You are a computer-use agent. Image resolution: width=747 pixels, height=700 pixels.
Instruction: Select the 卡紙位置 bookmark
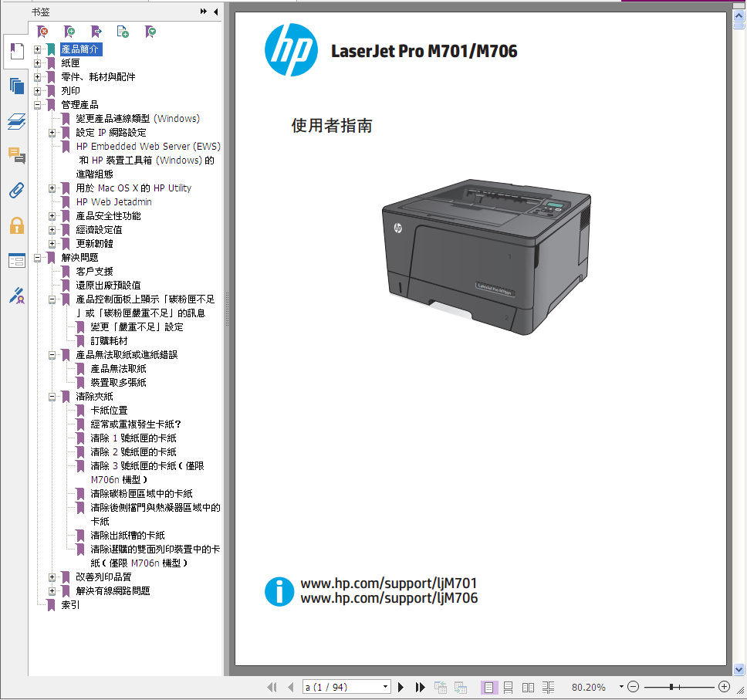109,411
